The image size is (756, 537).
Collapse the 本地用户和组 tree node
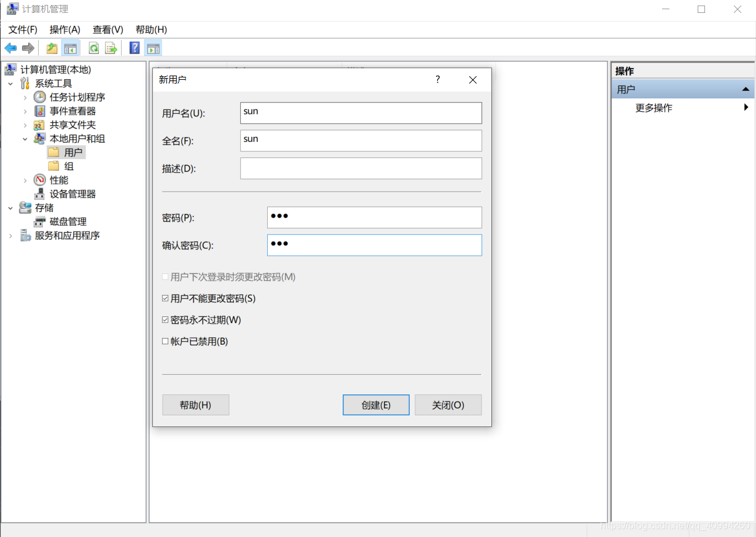pos(25,139)
